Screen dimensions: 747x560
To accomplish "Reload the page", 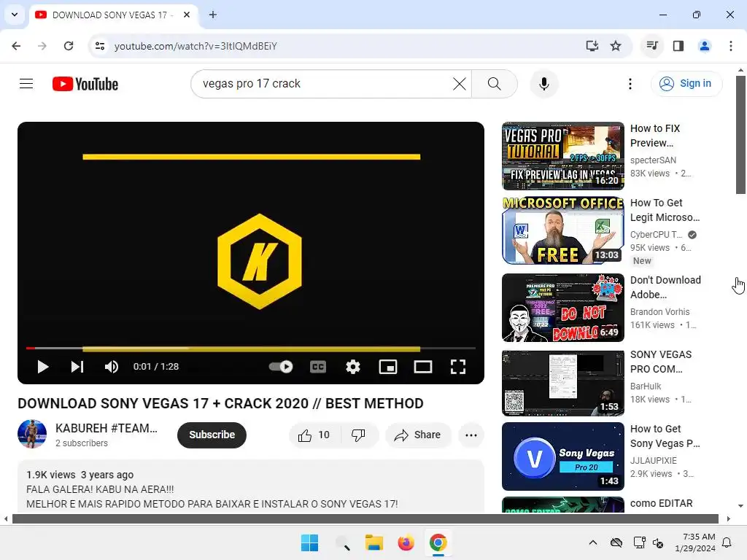I will 69,46.
